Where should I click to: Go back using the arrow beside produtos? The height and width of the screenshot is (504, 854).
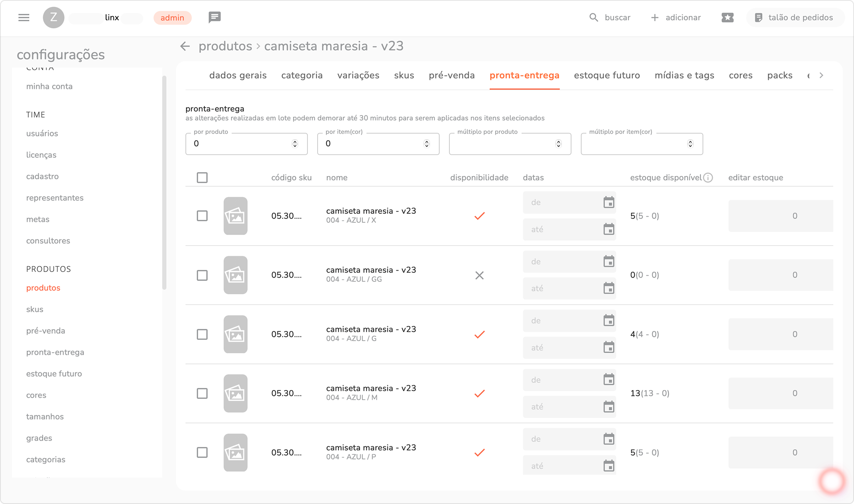(x=185, y=46)
